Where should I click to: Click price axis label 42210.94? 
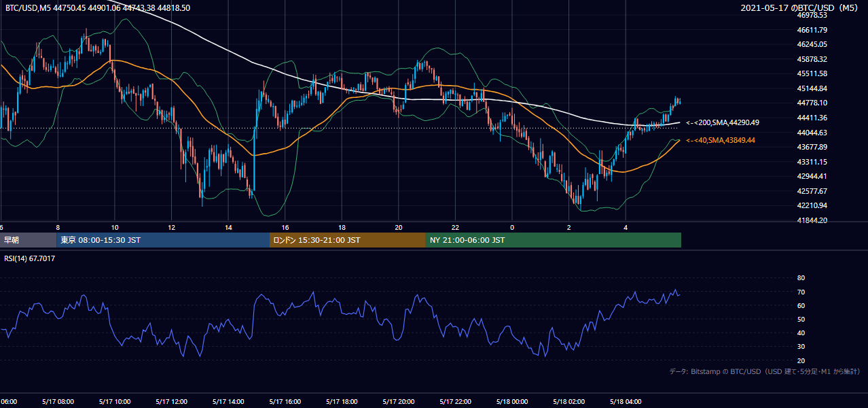812,205
